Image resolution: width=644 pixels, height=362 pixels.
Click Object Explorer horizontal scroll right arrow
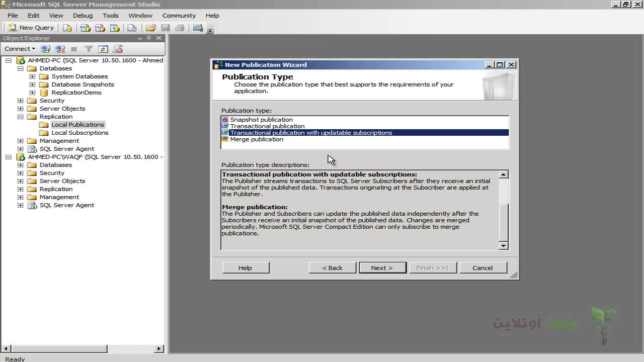pyautogui.click(x=159, y=348)
